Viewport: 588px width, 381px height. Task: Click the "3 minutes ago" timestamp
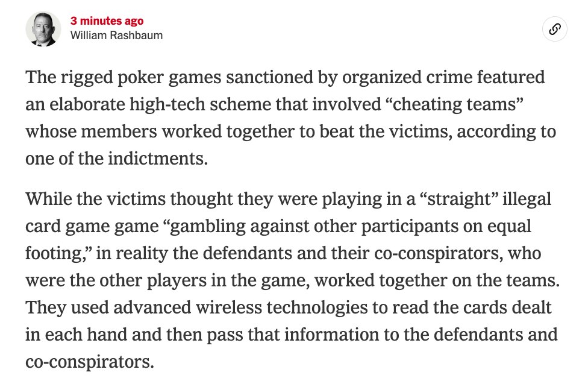coord(107,21)
